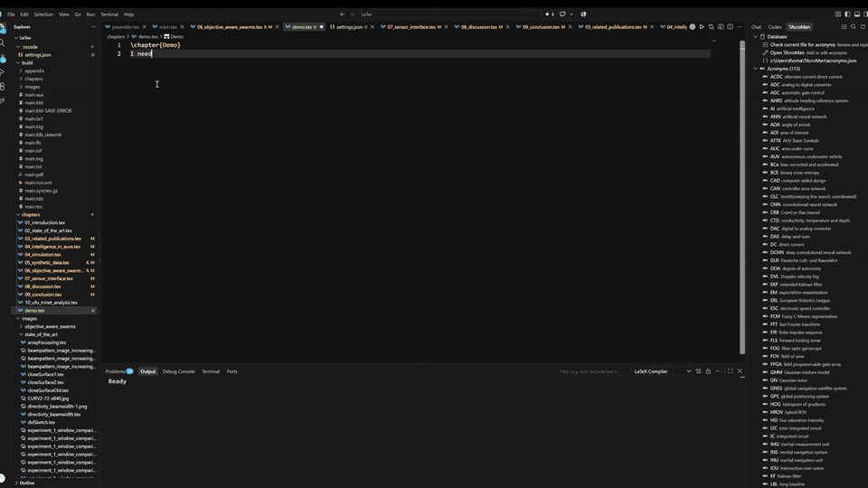Close the 03_related_publications.tex tab
The height and width of the screenshot is (488, 868).
[x=652, y=26]
